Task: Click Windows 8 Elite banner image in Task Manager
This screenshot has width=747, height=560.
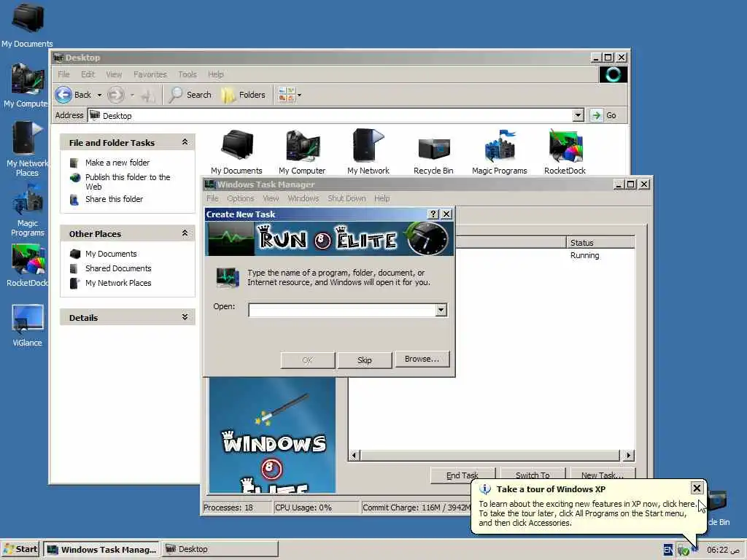Action: [x=273, y=435]
